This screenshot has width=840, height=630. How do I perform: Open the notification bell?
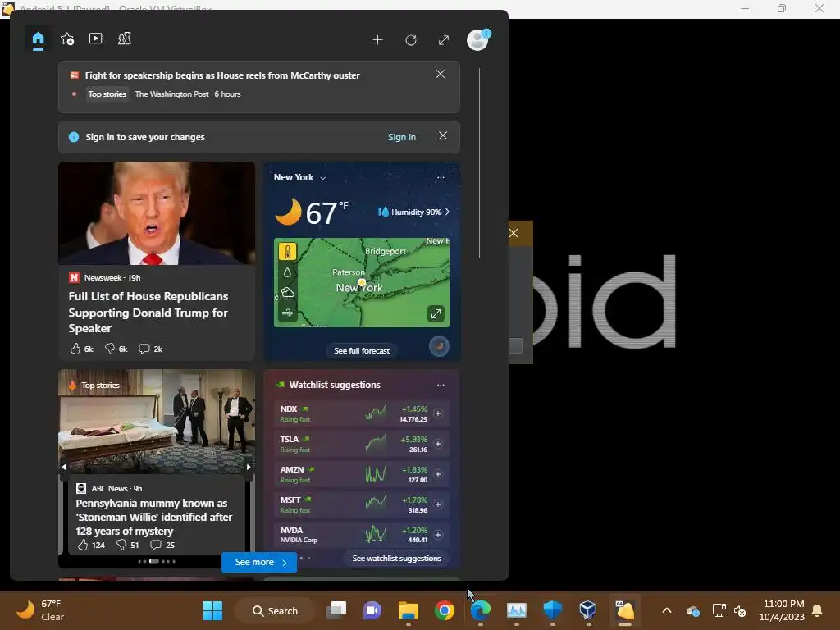(x=818, y=610)
